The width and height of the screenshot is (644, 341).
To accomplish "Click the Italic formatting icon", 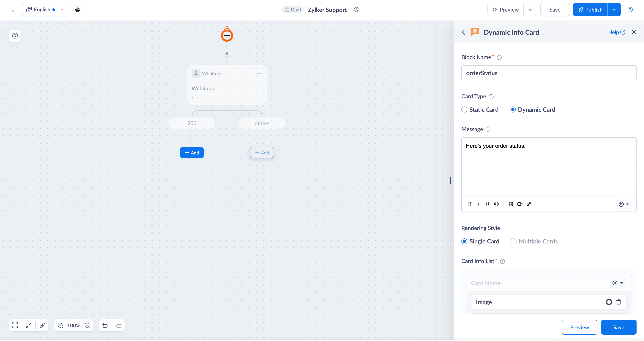I will 478,204.
